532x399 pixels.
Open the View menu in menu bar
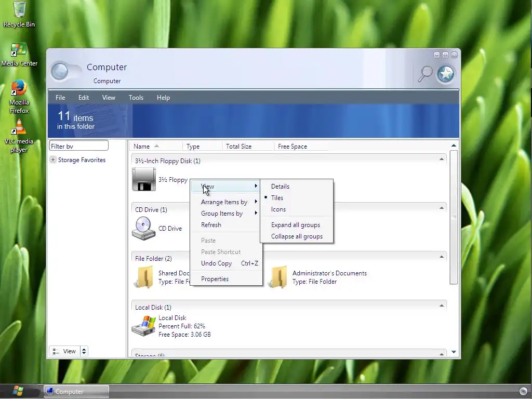click(x=109, y=98)
